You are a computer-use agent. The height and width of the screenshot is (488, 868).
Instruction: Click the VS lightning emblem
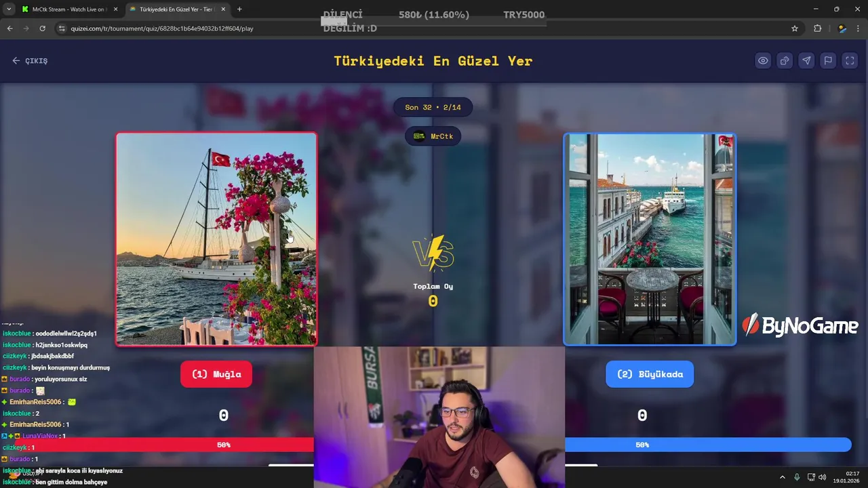point(433,253)
